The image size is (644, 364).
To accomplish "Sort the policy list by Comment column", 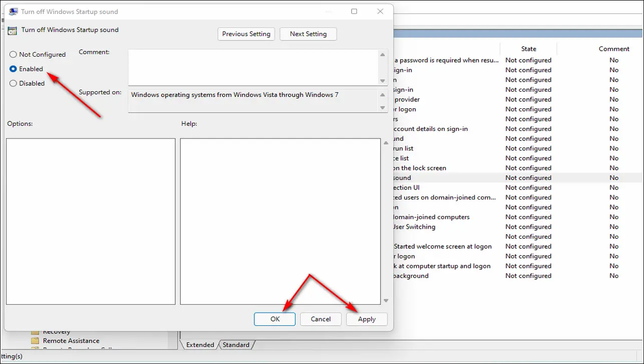I will coord(614,49).
